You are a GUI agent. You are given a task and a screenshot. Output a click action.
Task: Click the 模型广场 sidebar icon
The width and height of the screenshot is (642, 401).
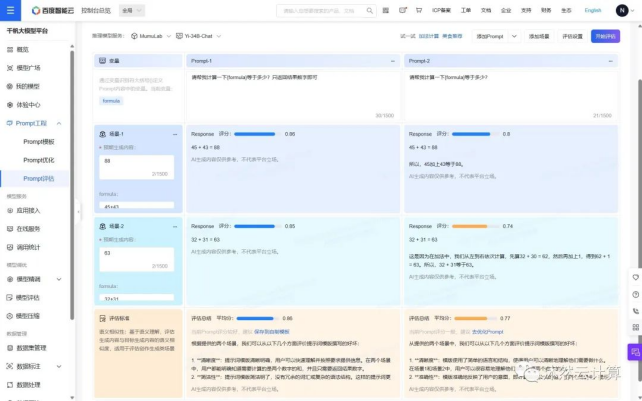[x=10, y=68]
